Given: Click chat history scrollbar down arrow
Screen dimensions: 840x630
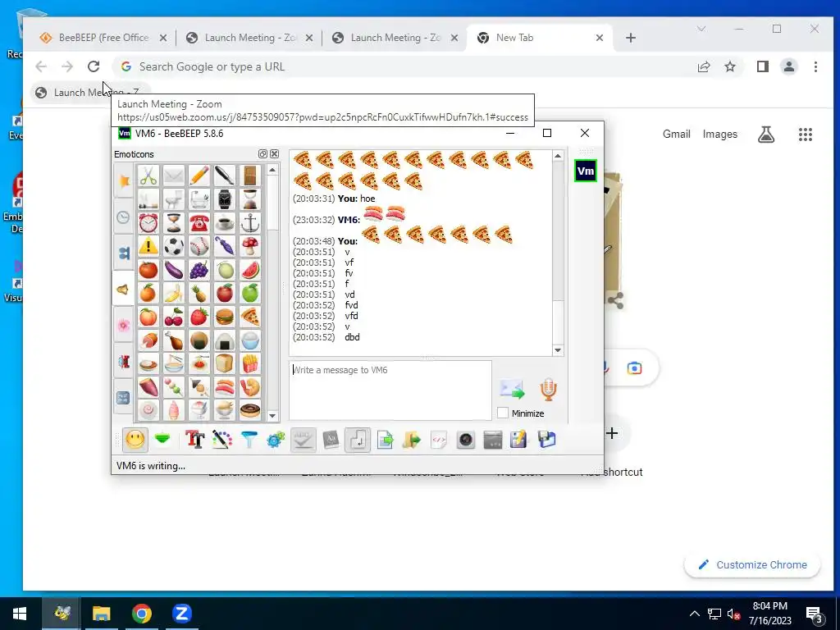Looking at the screenshot, I should [x=558, y=349].
